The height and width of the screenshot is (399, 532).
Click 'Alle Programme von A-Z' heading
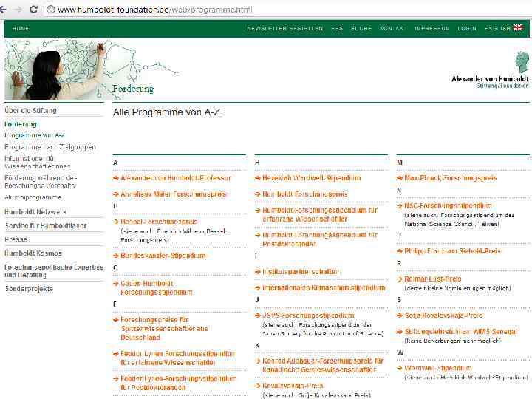pos(166,112)
